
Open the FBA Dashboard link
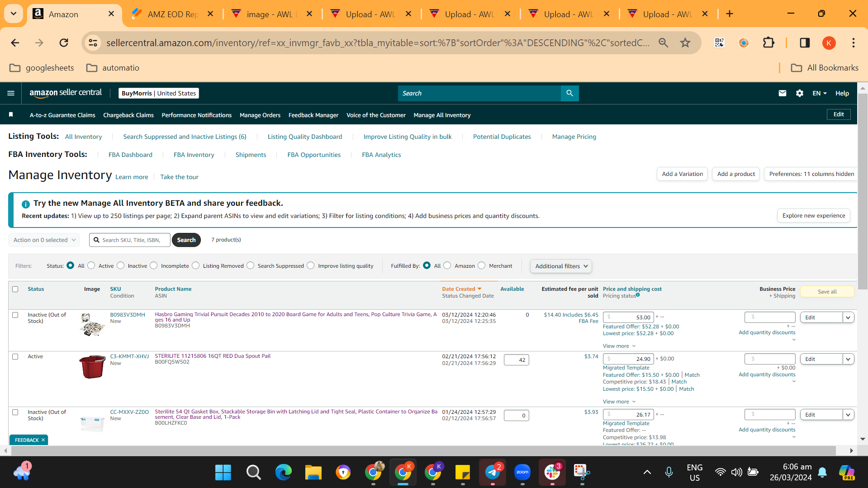(130, 155)
